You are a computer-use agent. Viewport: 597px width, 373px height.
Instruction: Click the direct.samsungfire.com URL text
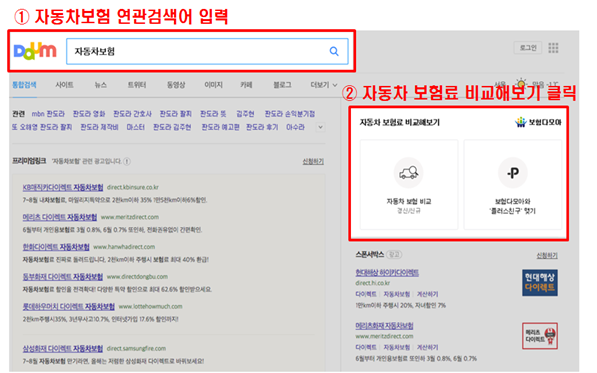(x=136, y=348)
